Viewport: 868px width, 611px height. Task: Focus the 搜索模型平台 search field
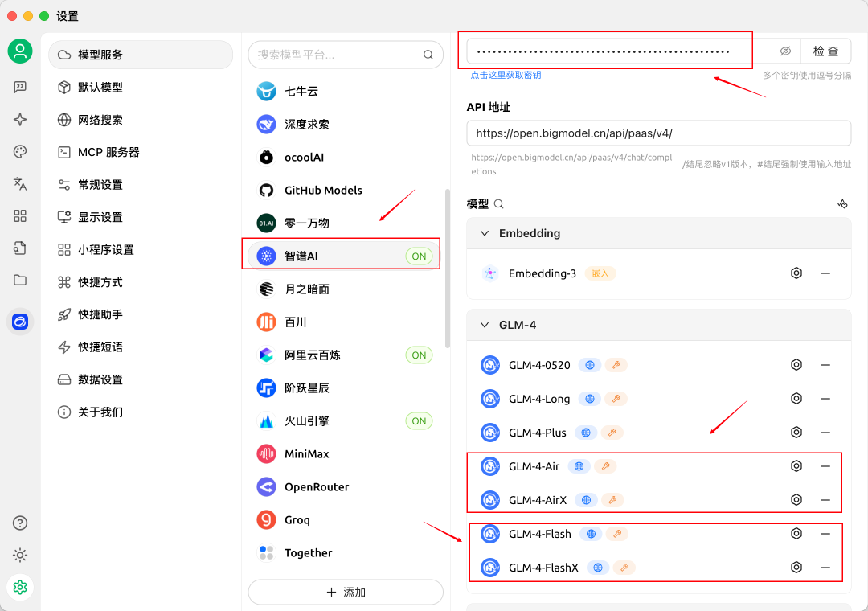click(x=346, y=55)
